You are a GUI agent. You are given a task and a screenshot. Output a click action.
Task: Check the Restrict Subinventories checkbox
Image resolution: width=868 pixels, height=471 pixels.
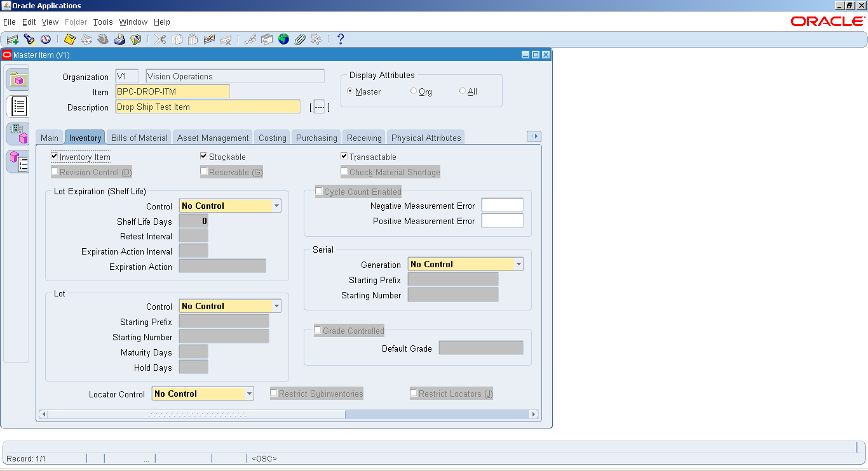point(274,393)
